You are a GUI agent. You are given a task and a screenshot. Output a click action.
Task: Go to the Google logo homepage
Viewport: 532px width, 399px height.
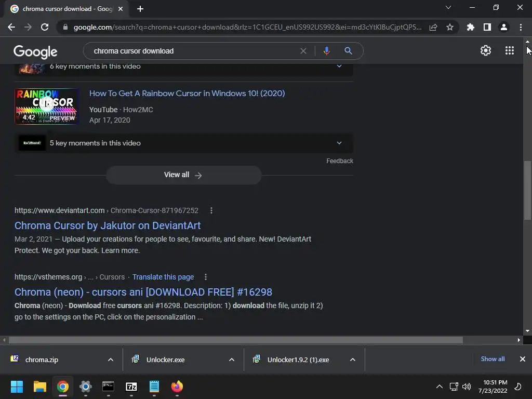(x=35, y=51)
